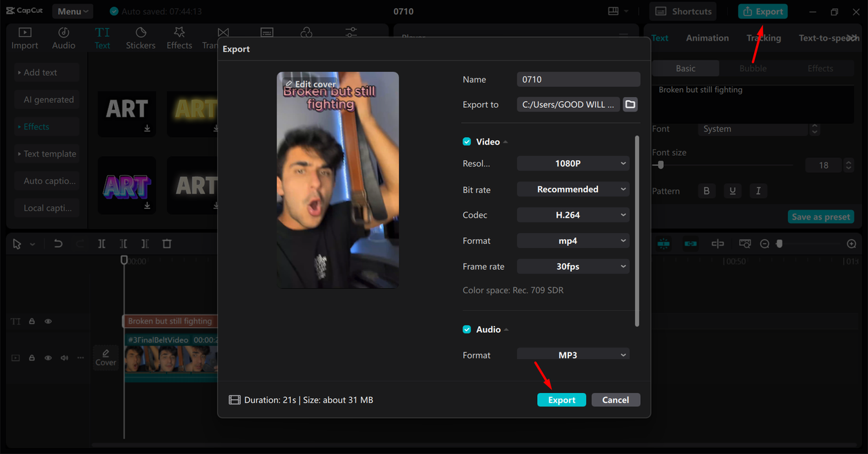Adjust the Font size slider handle
The width and height of the screenshot is (868, 454).
pyautogui.click(x=660, y=165)
